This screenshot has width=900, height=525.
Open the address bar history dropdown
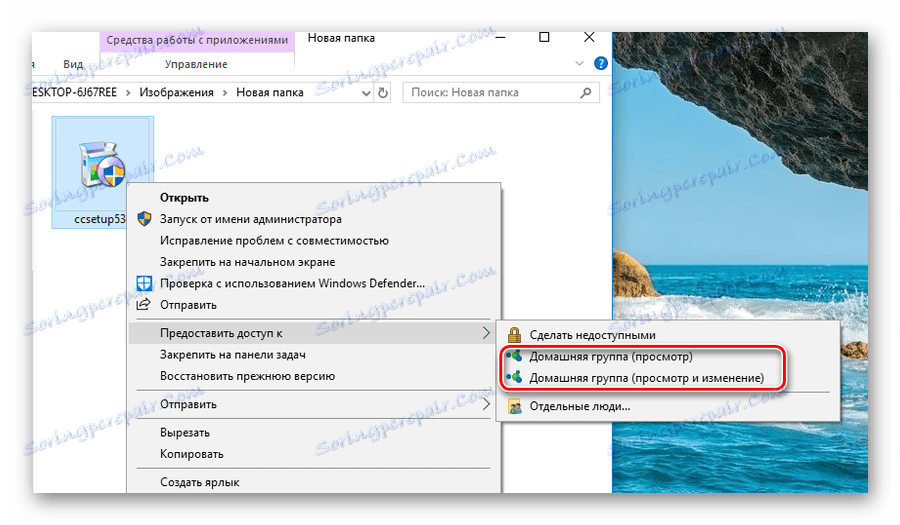point(366,93)
